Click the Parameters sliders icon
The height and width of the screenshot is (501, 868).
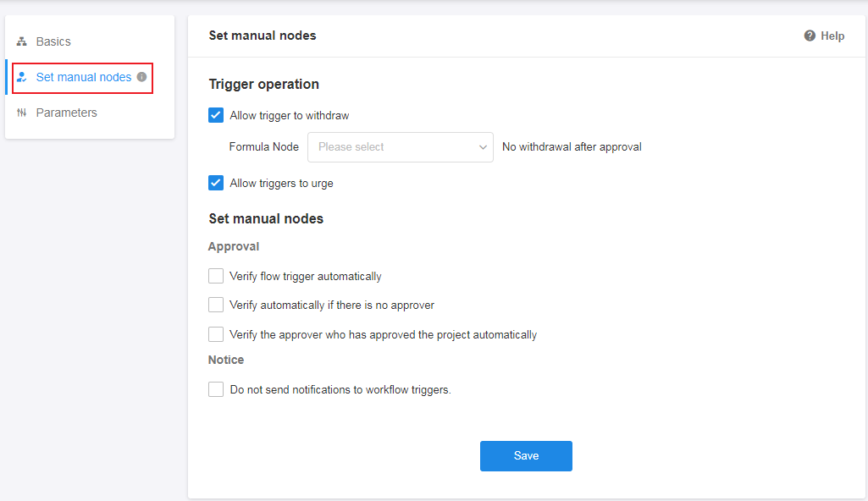(x=22, y=113)
